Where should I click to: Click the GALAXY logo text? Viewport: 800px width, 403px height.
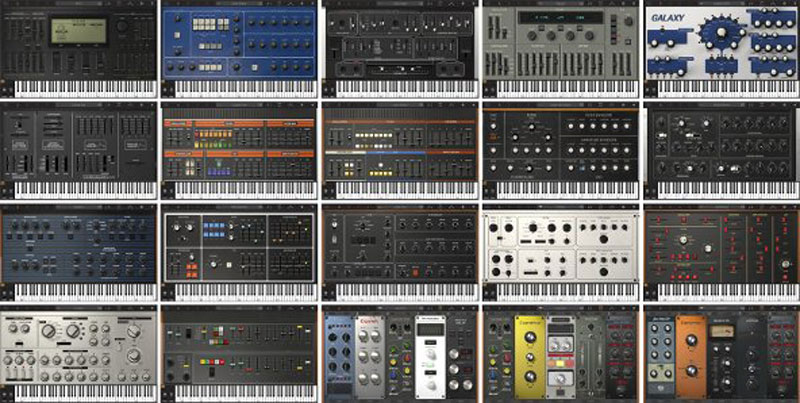[x=667, y=18]
